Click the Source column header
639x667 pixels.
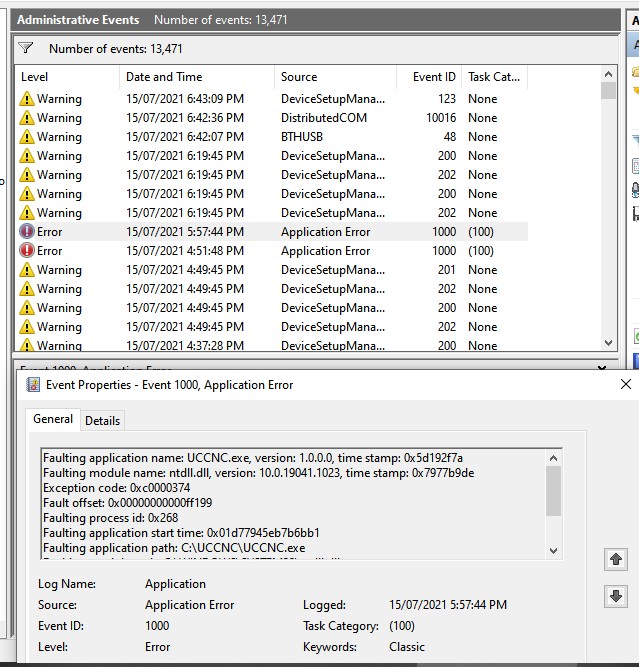coord(299,77)
